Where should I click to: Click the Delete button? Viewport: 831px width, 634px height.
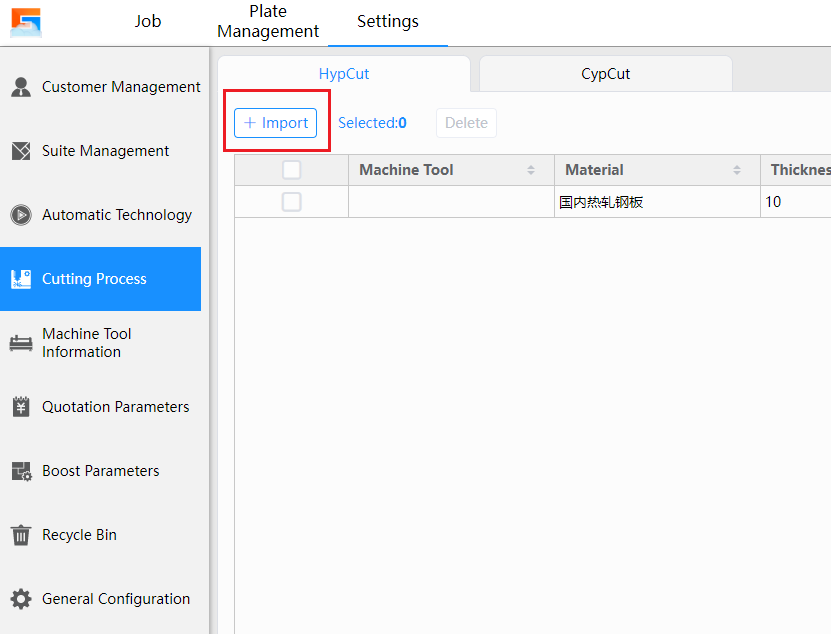pos(466,123)
